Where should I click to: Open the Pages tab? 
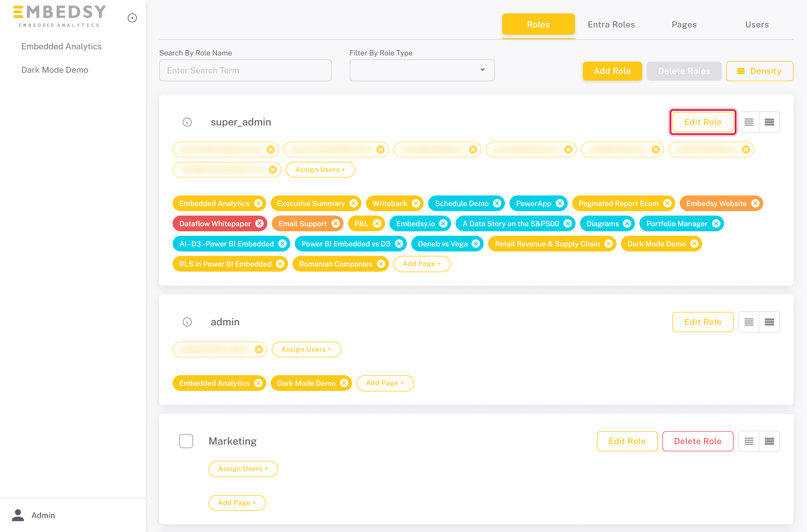point(684,24)
